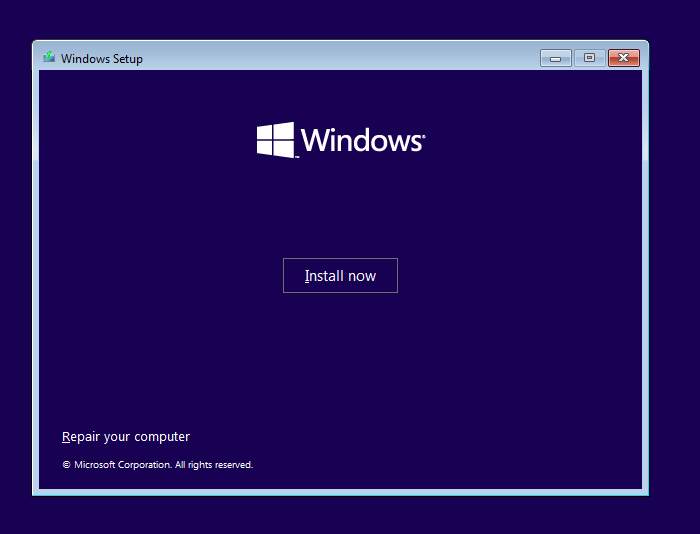Click the Windows Setup title bar icon
Image resolution: width=700 pixels, height=534 pixels.
click(49, 58)
